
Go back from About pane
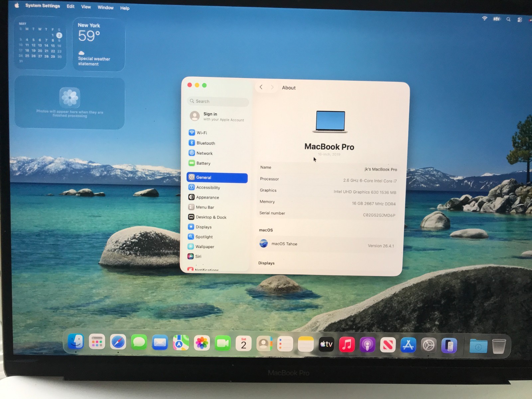tap(261, 87)
